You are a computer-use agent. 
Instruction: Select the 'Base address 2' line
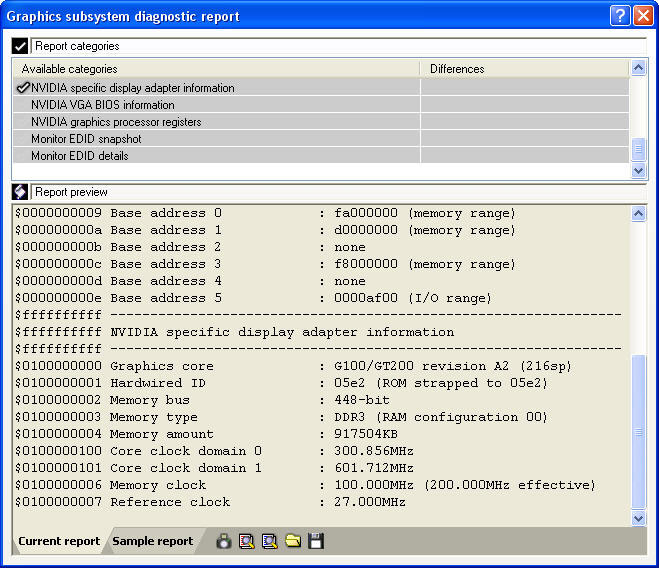tap(190, 247)
